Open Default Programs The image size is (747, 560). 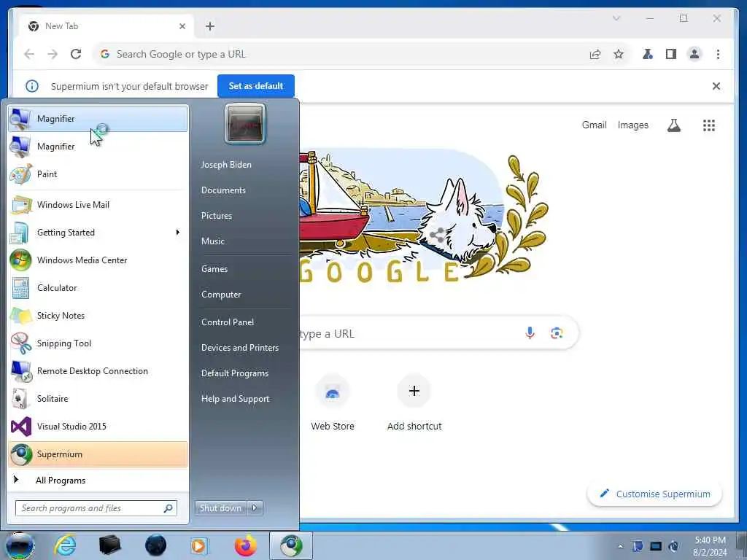click(235, 373)
